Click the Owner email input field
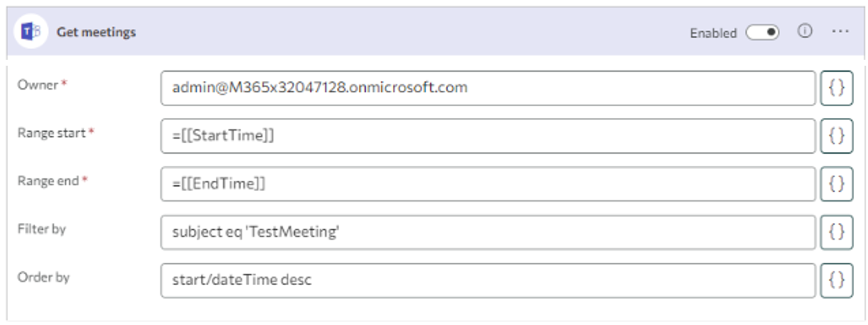 pyautogui.click(x=488, y=88)
